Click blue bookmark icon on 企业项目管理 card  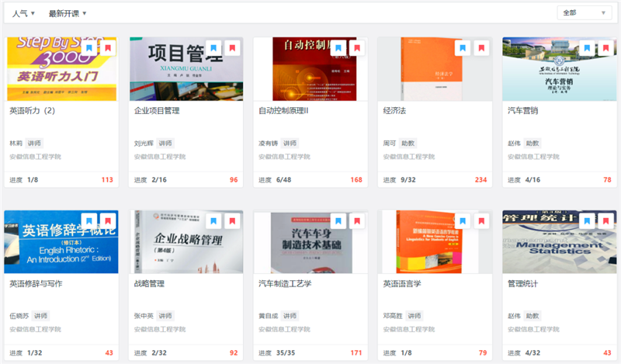click(x=213, y=48)
